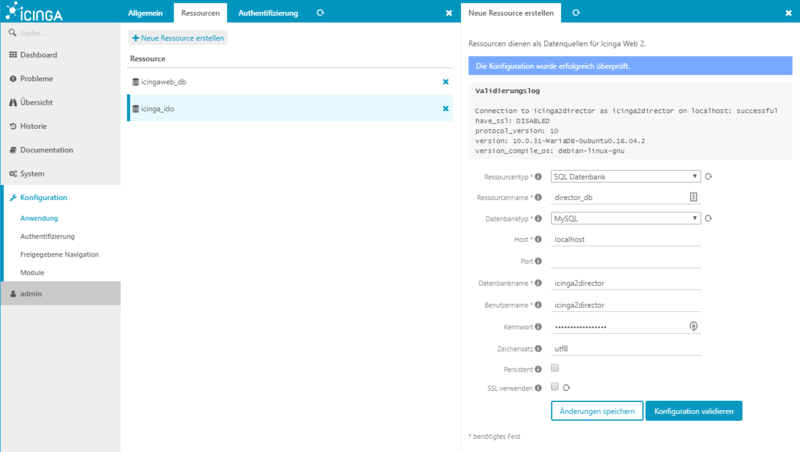The height and width of the screenshot is (452, 800).
Task: Open the Datenbanktyp dropdown showing MySQL
Action: pyautogui.click(x=625, y=218)
